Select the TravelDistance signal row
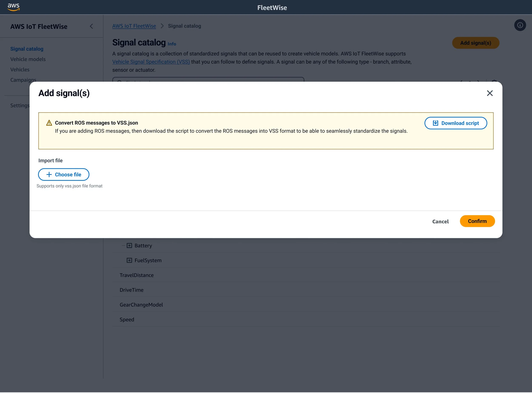 pyautogui.click(x=137, y=275)
